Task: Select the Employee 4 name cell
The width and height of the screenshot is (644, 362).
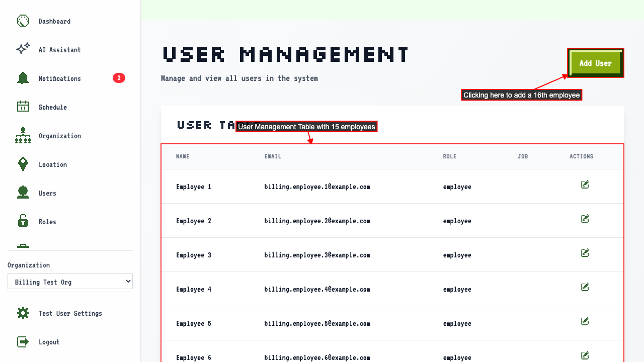Action: pyautogui.click(x=194, y=289)
